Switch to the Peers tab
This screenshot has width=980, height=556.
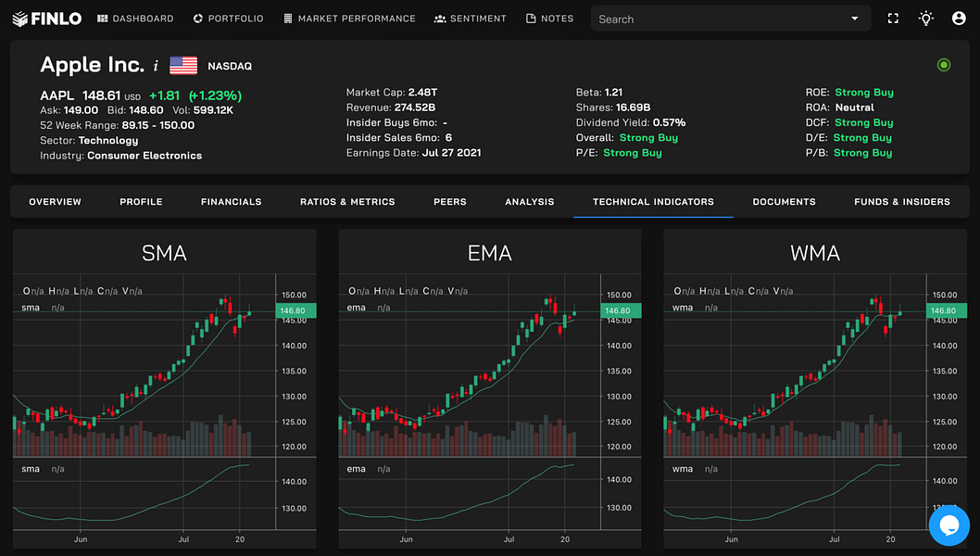click(x=450, y=201)
